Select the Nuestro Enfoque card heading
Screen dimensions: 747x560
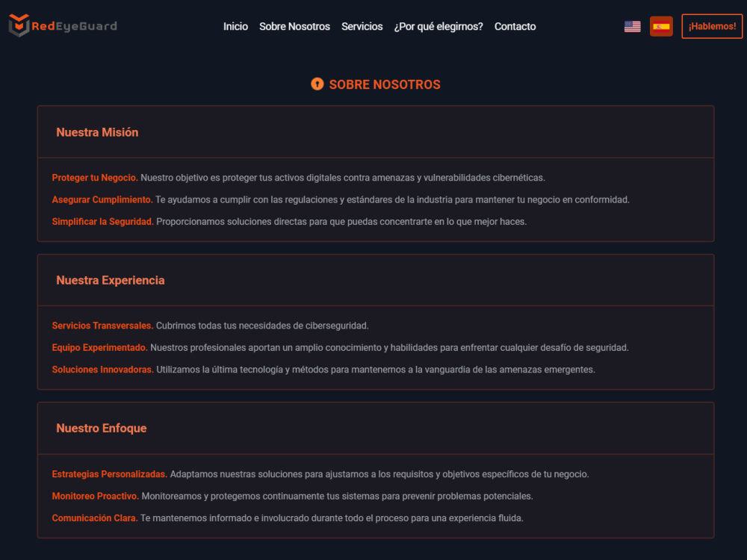[x=102, y=428]
